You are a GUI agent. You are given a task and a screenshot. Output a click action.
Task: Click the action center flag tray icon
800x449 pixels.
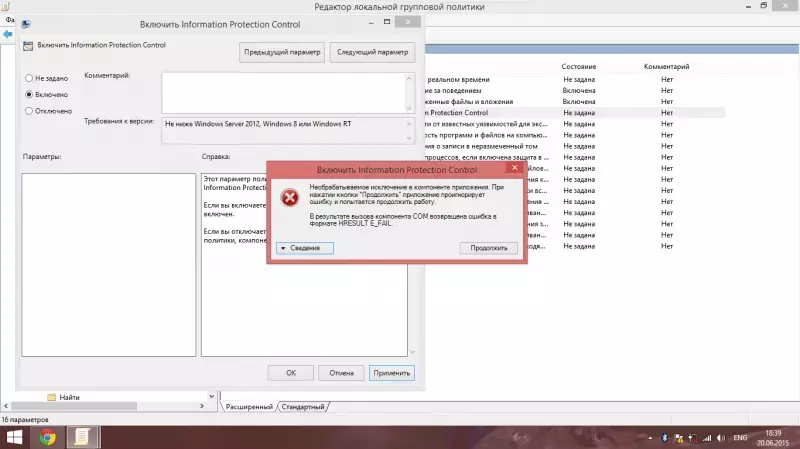pos(679,438)
